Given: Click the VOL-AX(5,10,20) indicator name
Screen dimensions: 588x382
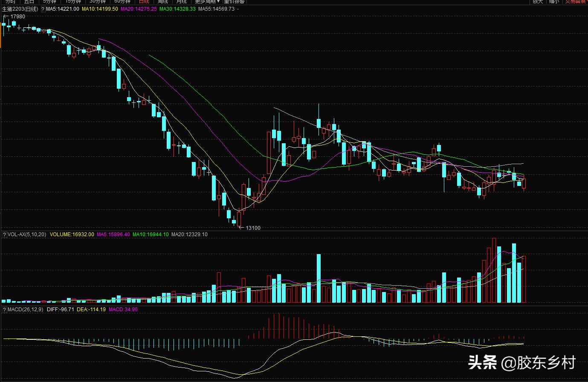Looking at the screenshot, I should 27,234.
